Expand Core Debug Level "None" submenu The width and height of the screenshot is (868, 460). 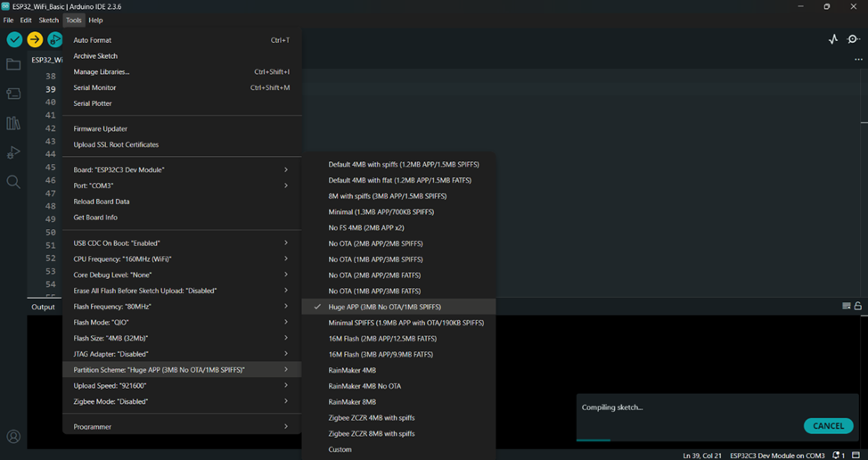pos(182,275)
